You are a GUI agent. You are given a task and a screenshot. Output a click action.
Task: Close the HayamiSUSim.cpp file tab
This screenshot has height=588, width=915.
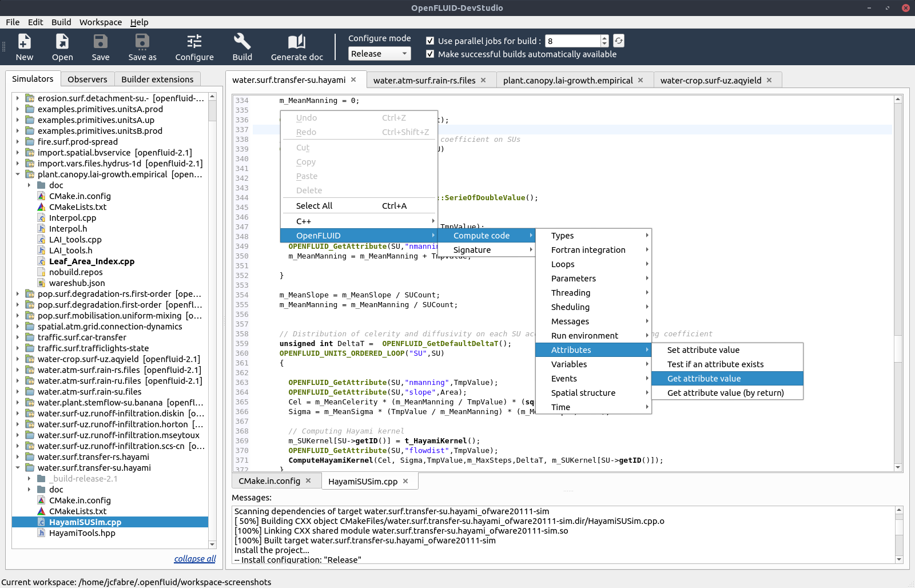[405, 481]
